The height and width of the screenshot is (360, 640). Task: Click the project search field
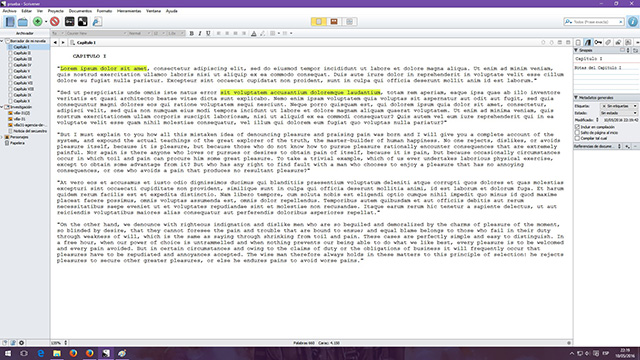[595, 22]
